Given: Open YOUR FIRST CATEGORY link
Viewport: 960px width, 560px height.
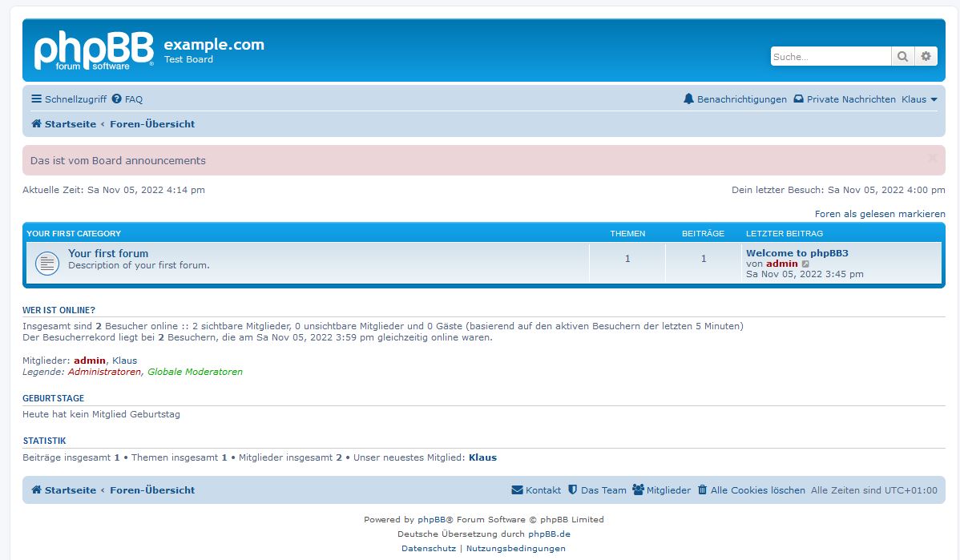Looking at the screenshot, I should tap(74, 233).
